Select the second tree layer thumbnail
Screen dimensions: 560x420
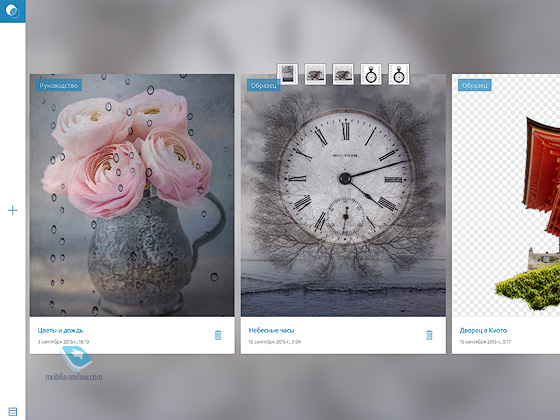[x=315, y=74]
